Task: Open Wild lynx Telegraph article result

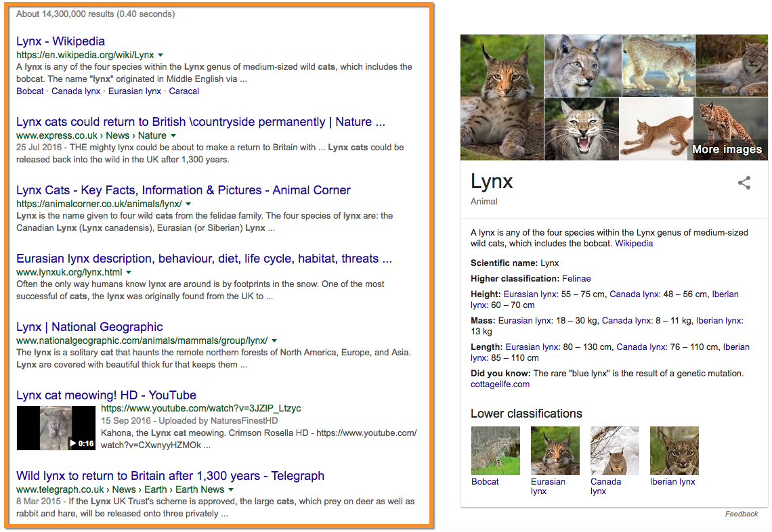Action: coord(170,476)
